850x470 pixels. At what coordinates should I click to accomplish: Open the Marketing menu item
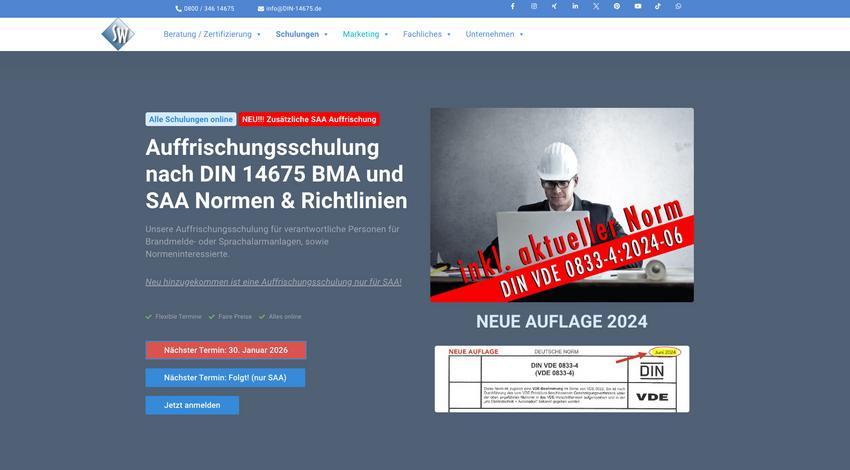tap(361, 34)
